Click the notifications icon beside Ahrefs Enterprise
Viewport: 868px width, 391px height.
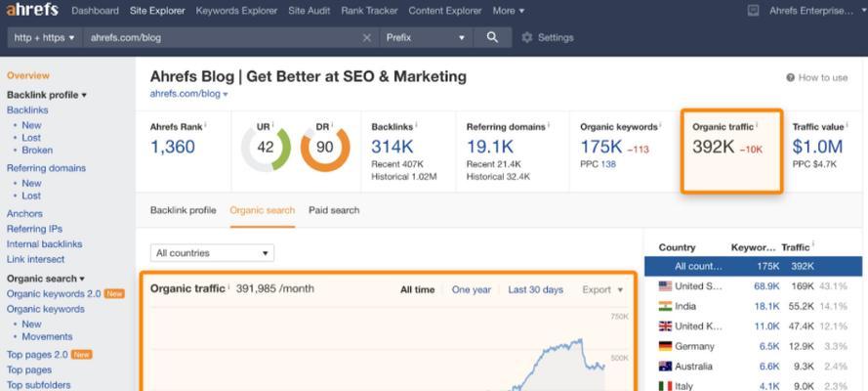pyautogui.click(x=753, y=11)
